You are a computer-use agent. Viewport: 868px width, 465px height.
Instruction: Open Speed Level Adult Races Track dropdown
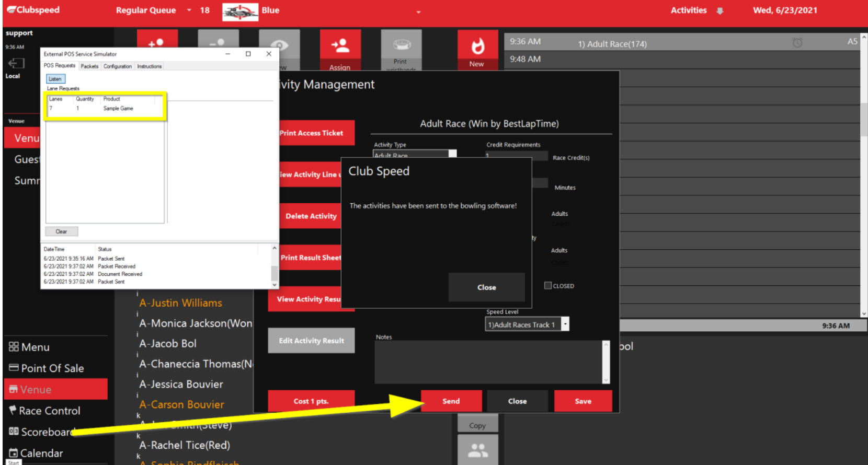click(565, 324)
